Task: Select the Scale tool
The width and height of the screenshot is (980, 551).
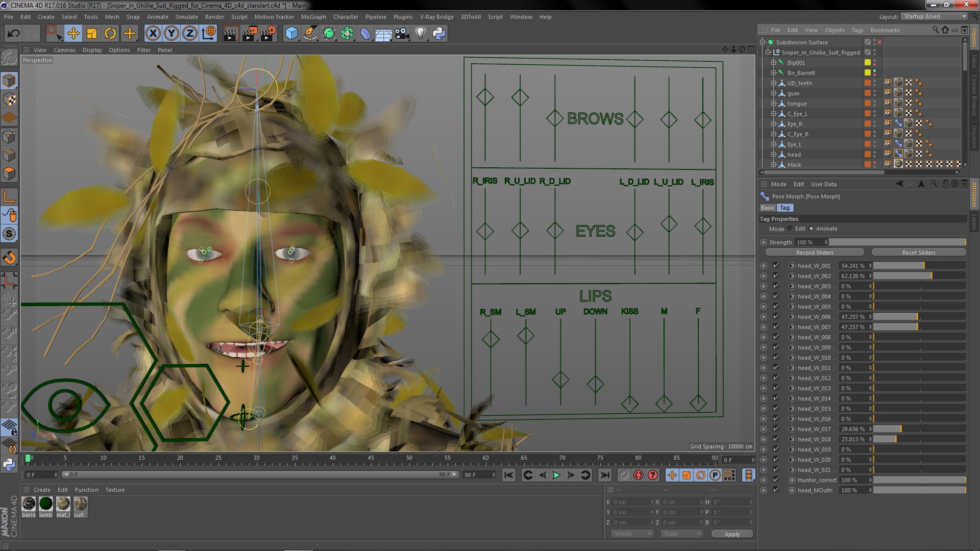Action: (92, 34)
